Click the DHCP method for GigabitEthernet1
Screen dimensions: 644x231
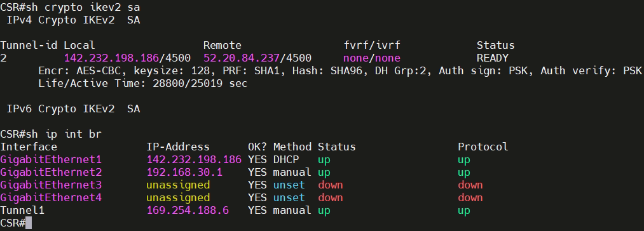(286, 160)
